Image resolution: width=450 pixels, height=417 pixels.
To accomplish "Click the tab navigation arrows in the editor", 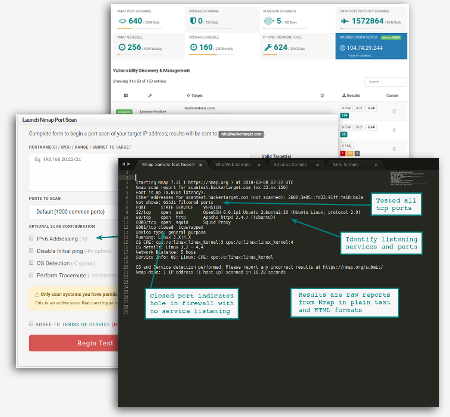I will tap(126, 164).
